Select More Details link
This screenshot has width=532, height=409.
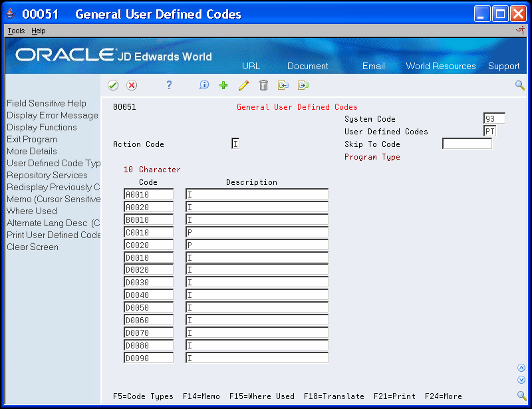click(32, 151)
